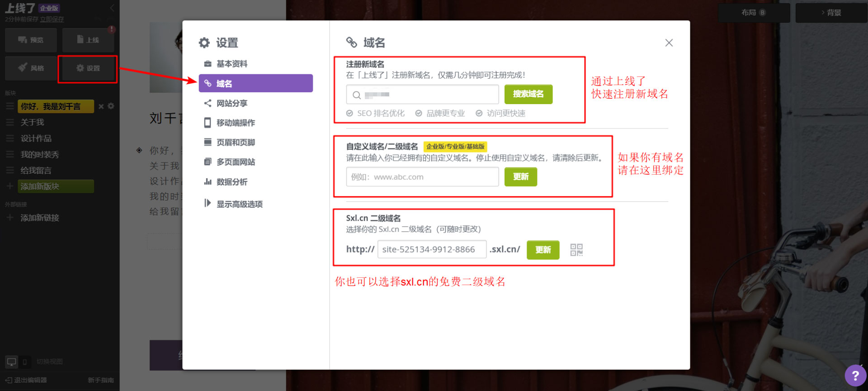Click the 企业版 badge next to logo
The image size is (868, 391).
pos(49,8)
